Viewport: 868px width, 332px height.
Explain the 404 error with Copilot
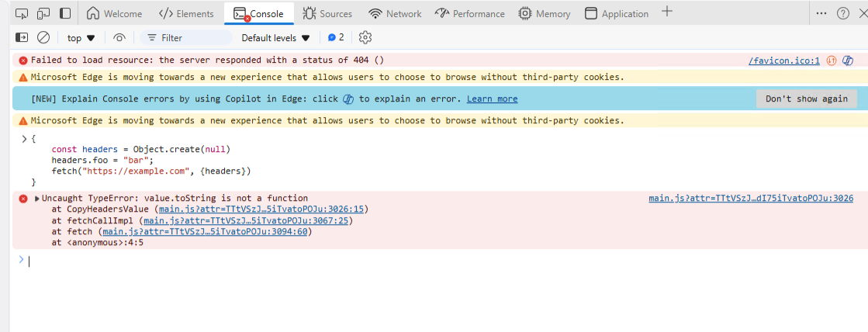point(848,61)
